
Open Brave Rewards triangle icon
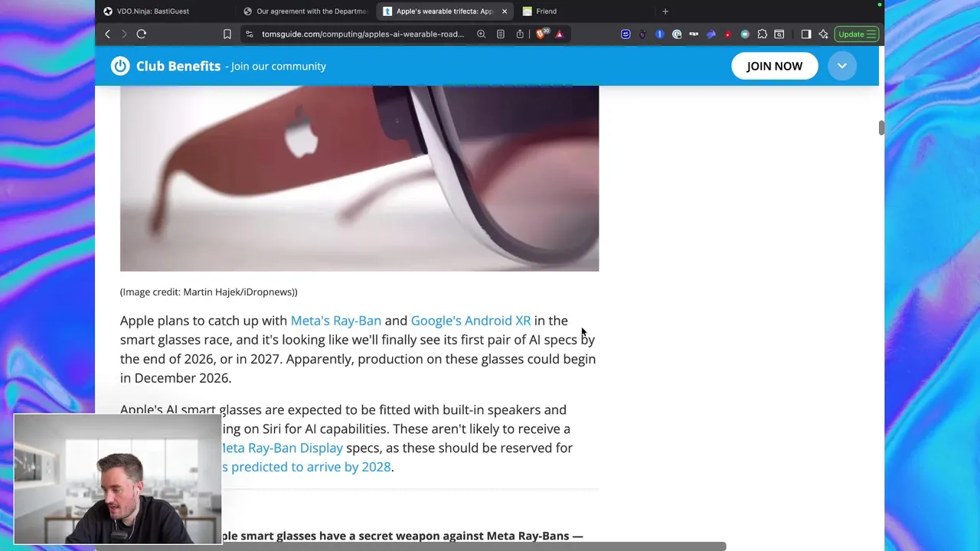click(559, 34)
